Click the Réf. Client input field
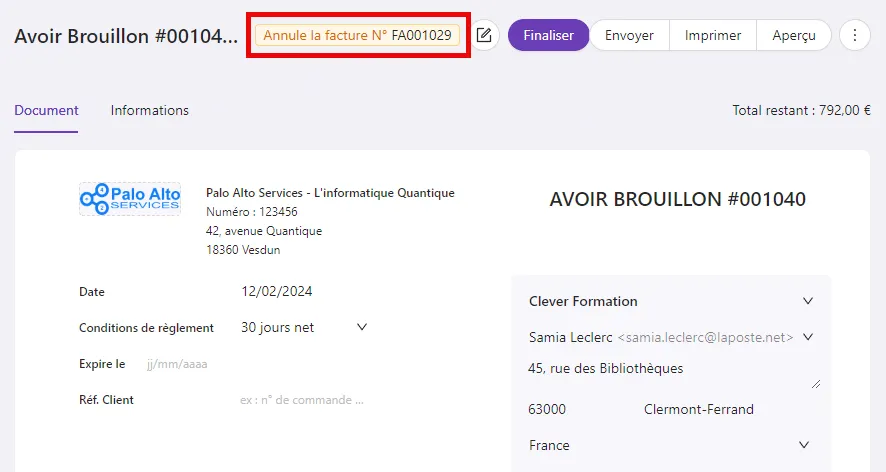Viewport: 886px width, 472px height. 305,400
